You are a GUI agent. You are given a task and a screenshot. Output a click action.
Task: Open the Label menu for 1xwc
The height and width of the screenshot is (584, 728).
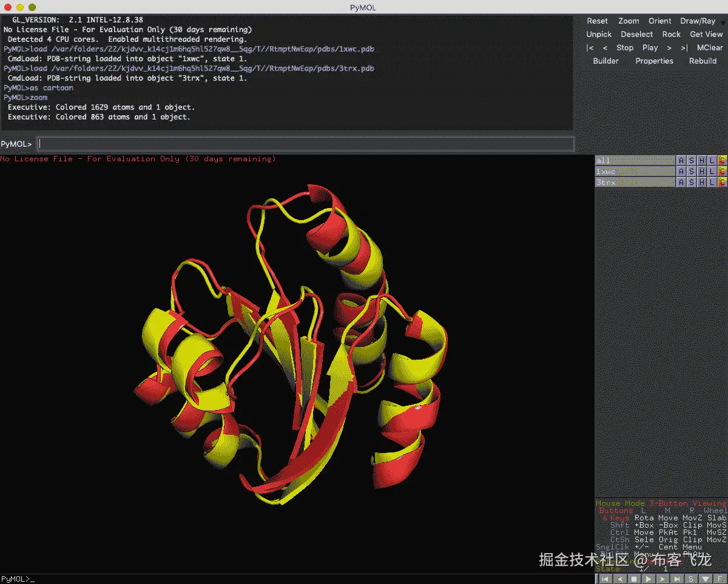coord(712,172)
